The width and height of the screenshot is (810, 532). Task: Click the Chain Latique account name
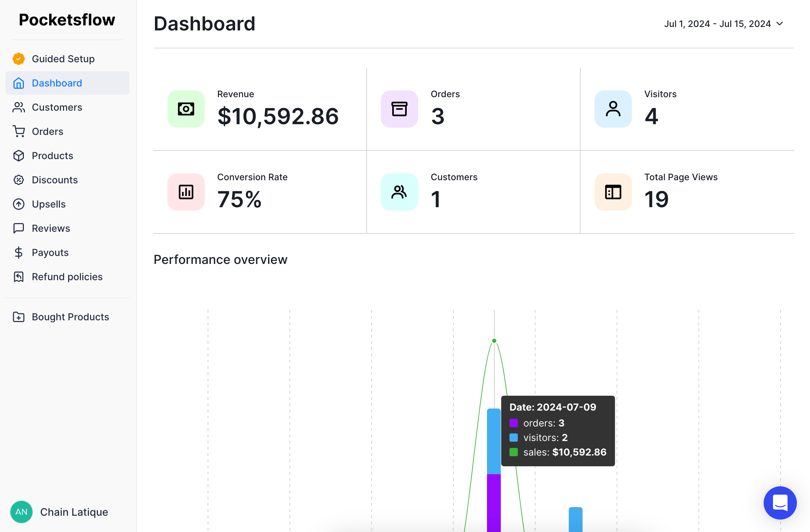[x=74, y=512]
